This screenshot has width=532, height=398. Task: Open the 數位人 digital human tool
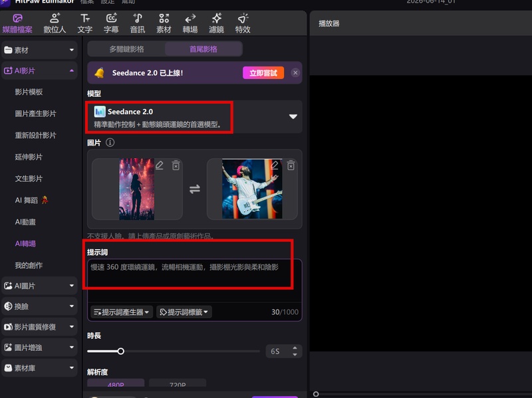tap(55, 23)
